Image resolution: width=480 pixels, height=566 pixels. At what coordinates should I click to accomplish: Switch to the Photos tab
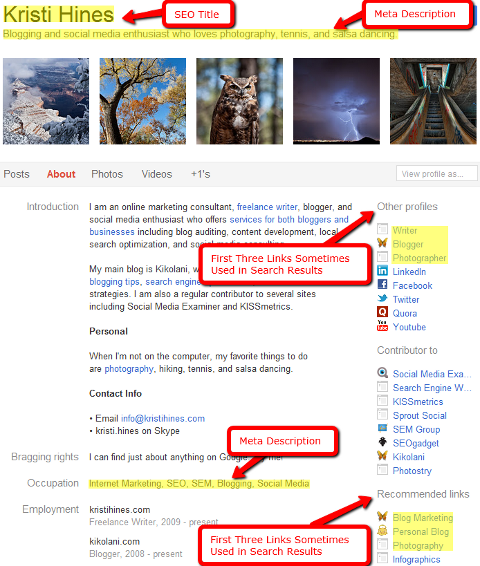point(107,174)
